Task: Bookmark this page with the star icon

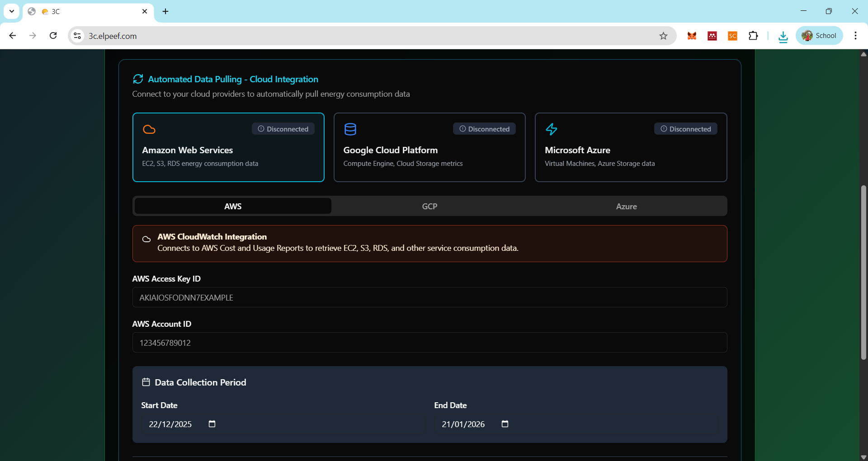Action: [663, 36]
